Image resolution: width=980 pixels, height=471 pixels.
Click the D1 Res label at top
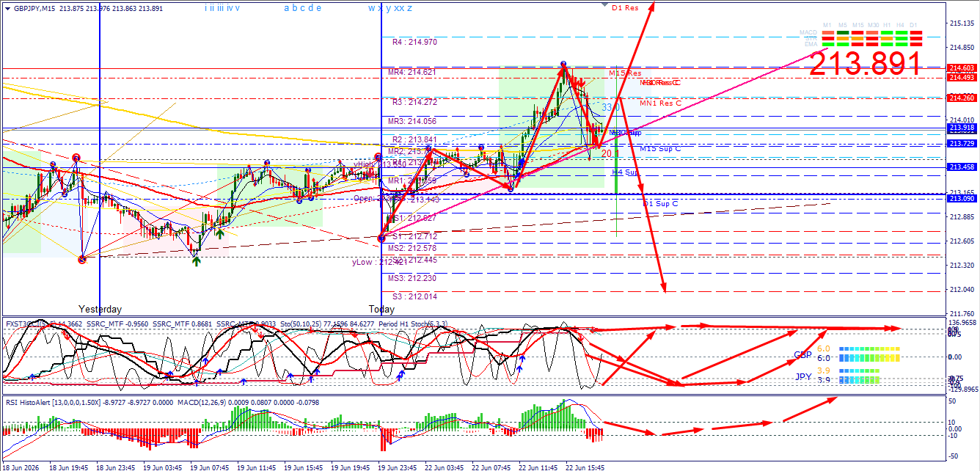[625, 8]
